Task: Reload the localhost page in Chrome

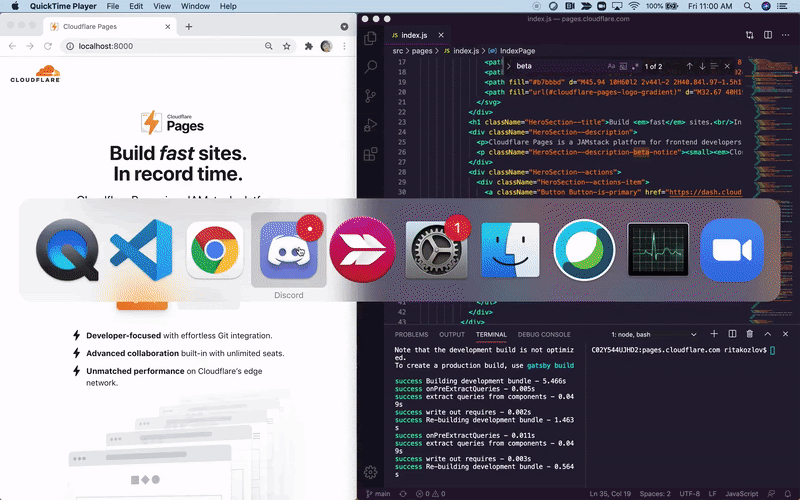Action: point(47,46)
